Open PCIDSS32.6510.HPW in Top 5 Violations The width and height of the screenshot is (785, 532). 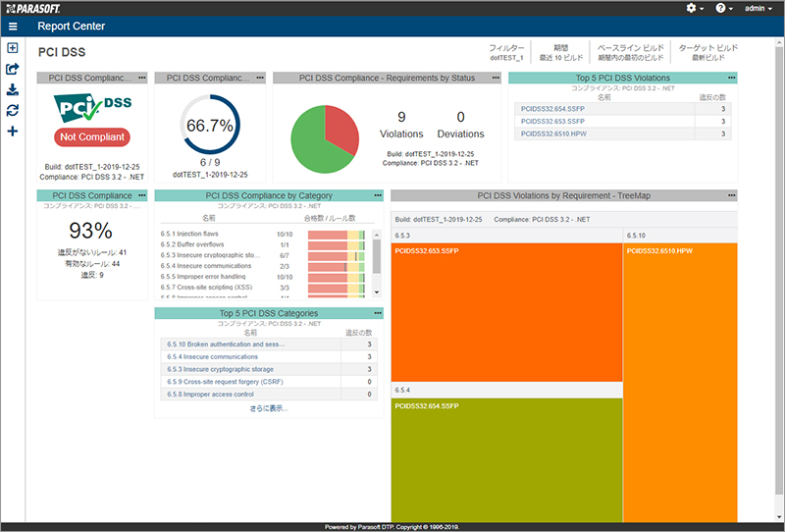point(553,133)
